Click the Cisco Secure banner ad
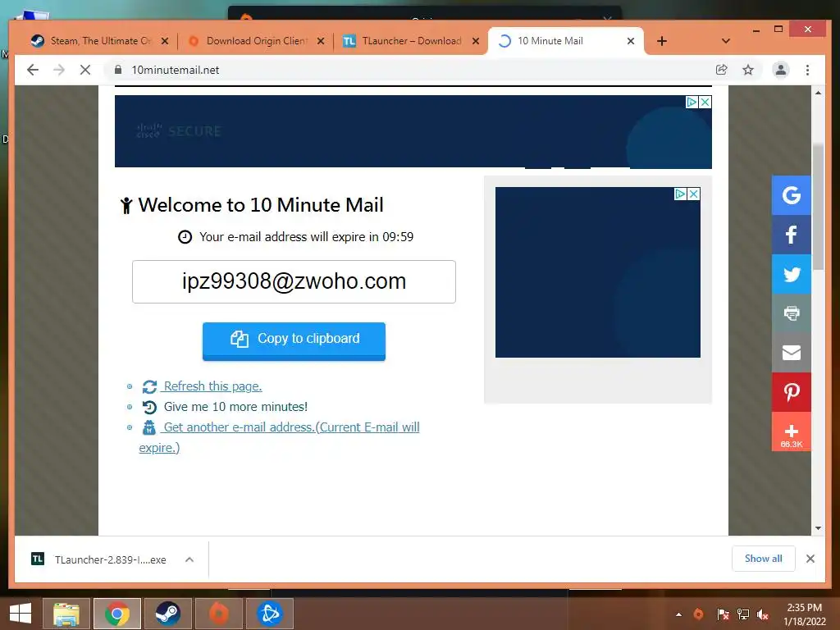The width and height of the screenshot is (840, 630). click(x=413, y=131)
